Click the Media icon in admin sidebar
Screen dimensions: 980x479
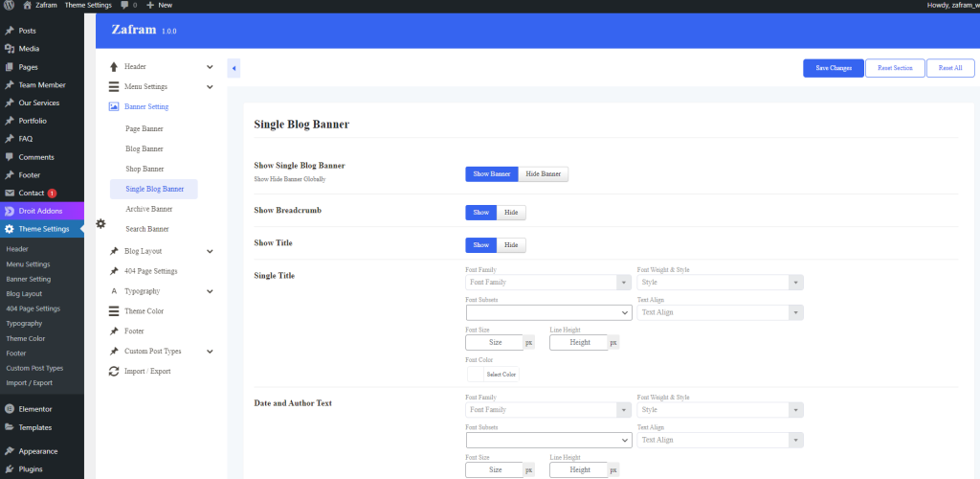[10, 49]
